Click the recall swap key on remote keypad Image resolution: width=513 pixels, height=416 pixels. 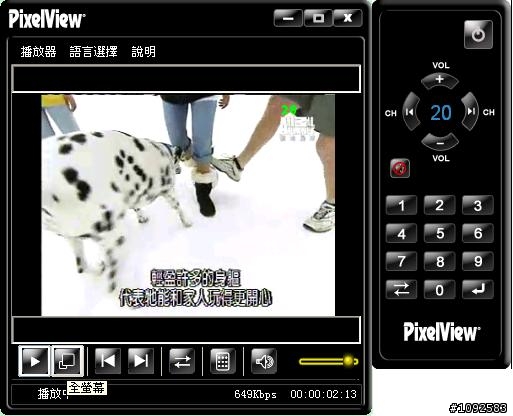coord(401,289)
